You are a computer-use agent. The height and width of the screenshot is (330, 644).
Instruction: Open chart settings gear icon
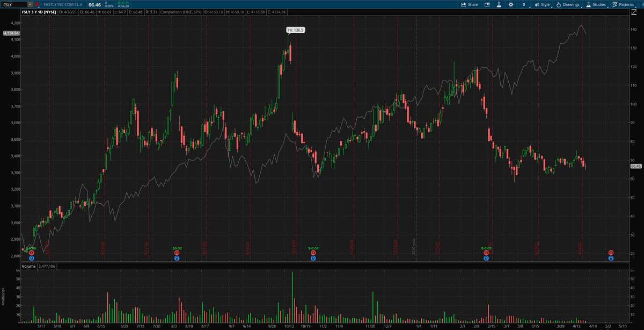(510, 4)
